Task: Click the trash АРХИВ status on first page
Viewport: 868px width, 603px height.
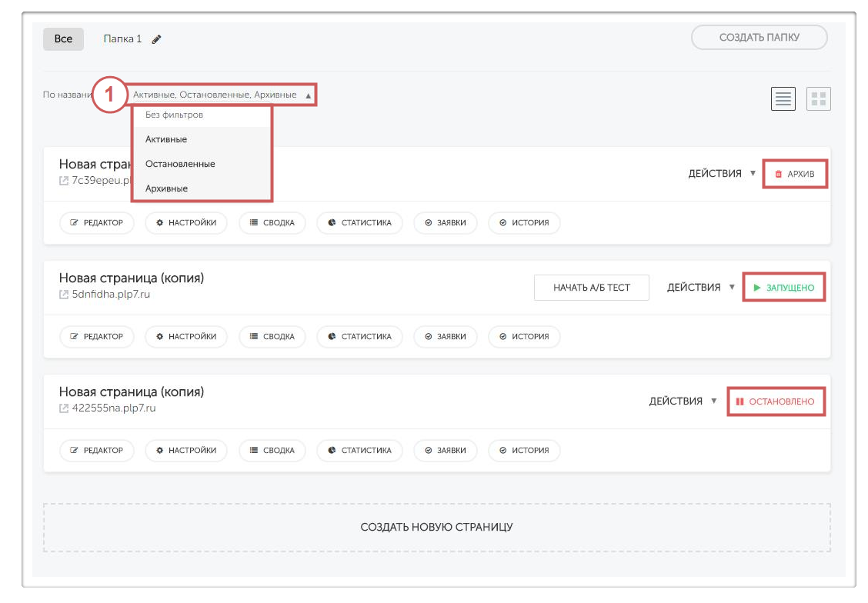Action: (x=795, y=175)
